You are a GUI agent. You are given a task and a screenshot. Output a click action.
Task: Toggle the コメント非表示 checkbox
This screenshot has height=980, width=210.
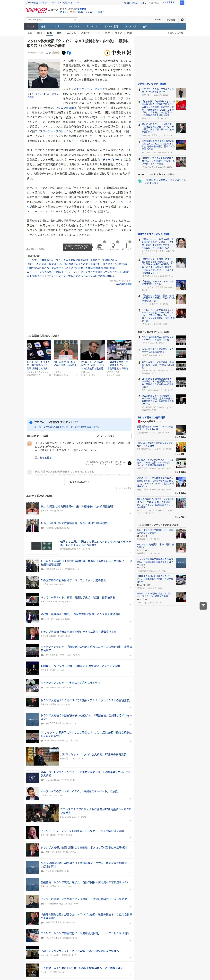115,489
